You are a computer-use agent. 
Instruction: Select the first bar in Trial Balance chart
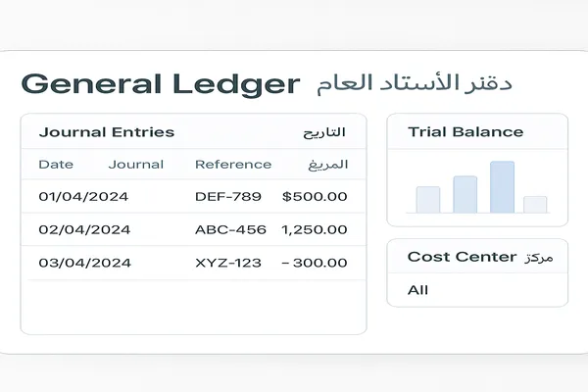click(427, 199)
